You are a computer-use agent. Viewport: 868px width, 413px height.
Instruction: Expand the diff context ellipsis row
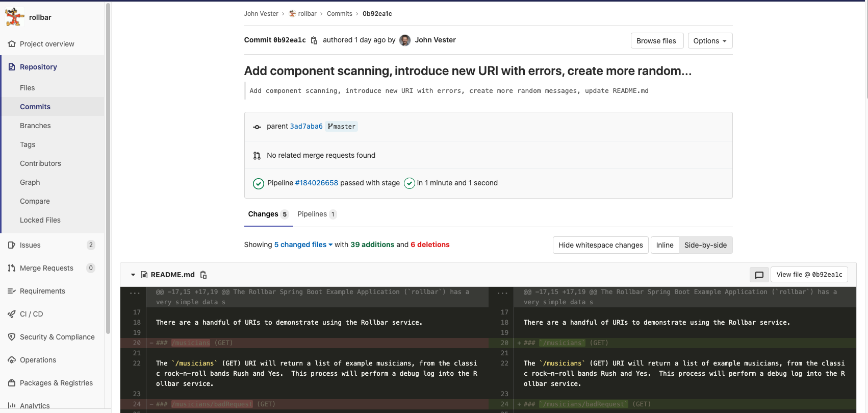[x=135, y=293]
